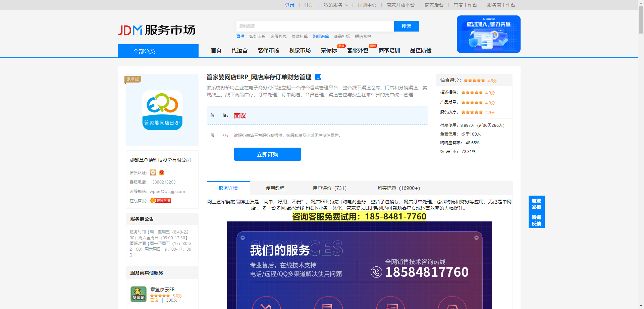644x309 pixels.
Task: Click the 快递打单 hot search keyword
Action: [x=300, y=36]
